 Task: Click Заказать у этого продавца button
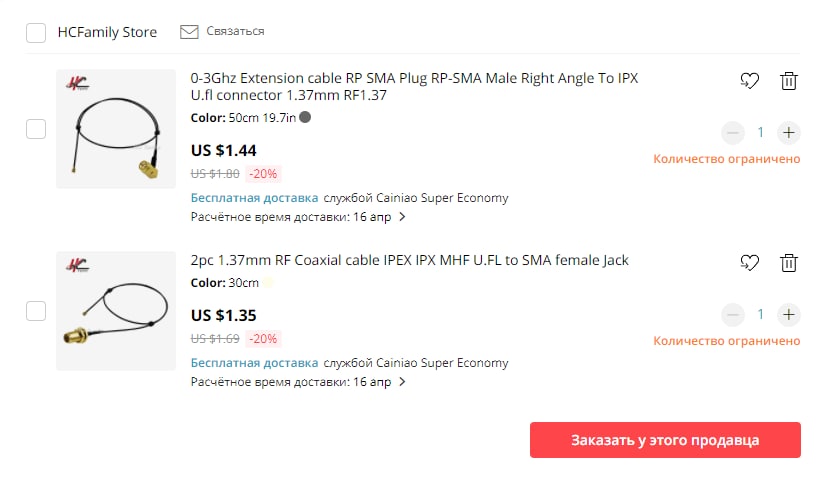tap(665, 440)
